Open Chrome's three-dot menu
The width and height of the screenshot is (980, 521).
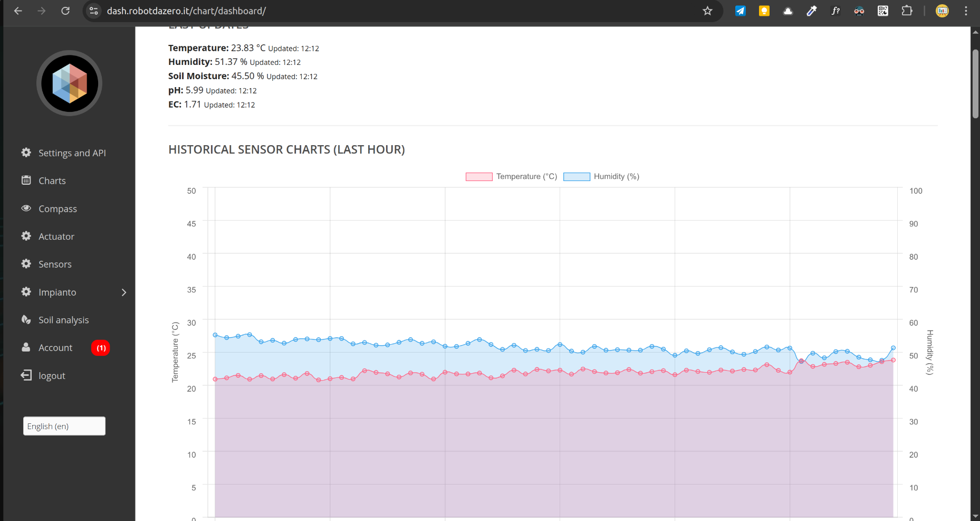coord(966,11)
